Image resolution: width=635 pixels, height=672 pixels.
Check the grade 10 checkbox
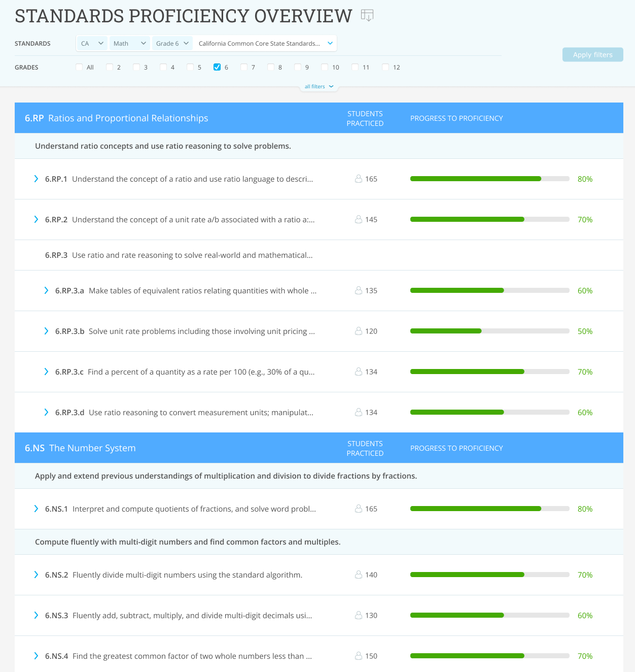325,67
